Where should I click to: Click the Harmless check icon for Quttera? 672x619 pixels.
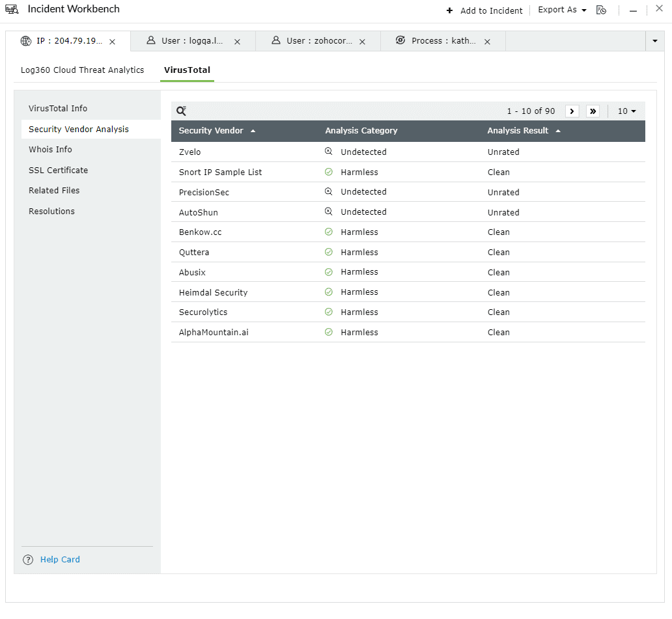coord(328,252)
